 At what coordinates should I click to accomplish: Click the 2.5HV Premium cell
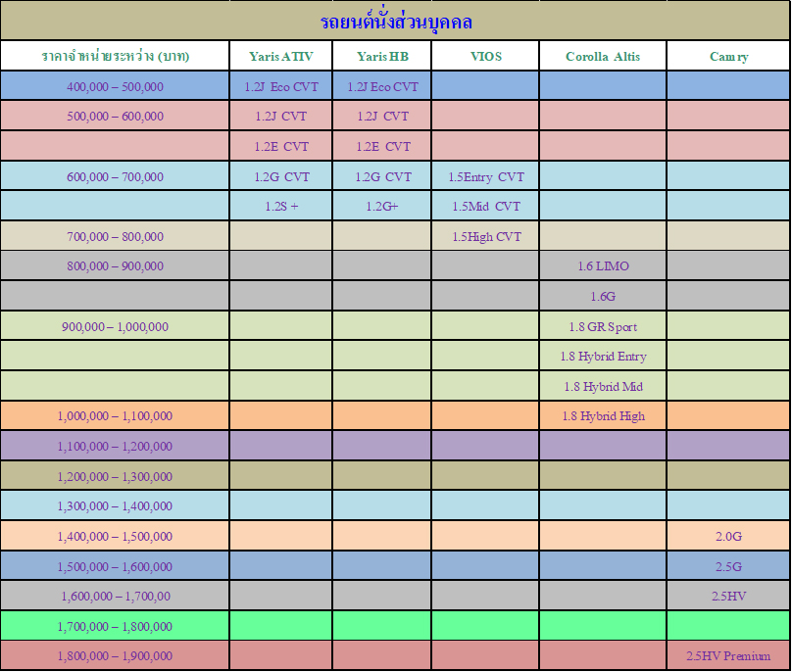728,655
